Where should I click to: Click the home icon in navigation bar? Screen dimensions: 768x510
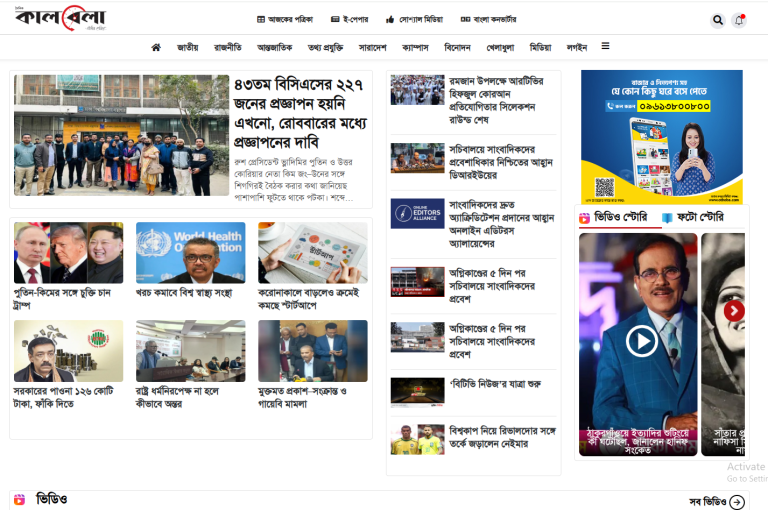pyautogui.click(x=156, y=47)
